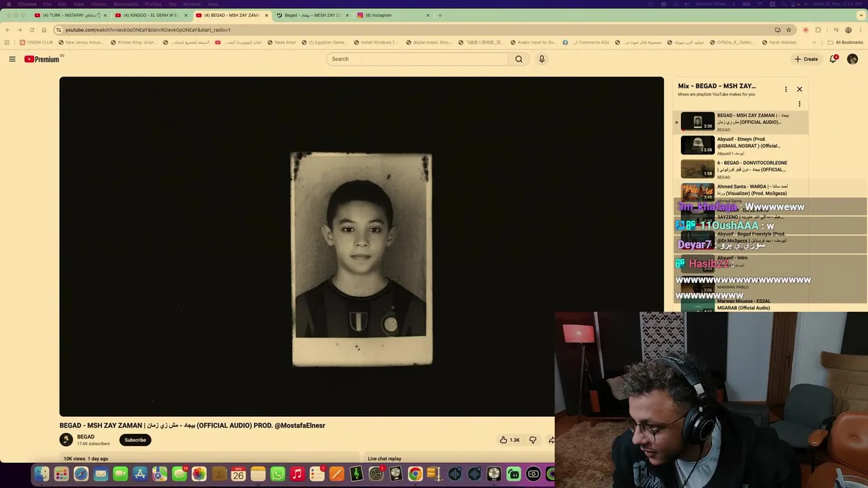Image resolution: width=868 pixels, height=488 pixels.
Task: Open the History menu in menu bar
Action: coord(99,4)
